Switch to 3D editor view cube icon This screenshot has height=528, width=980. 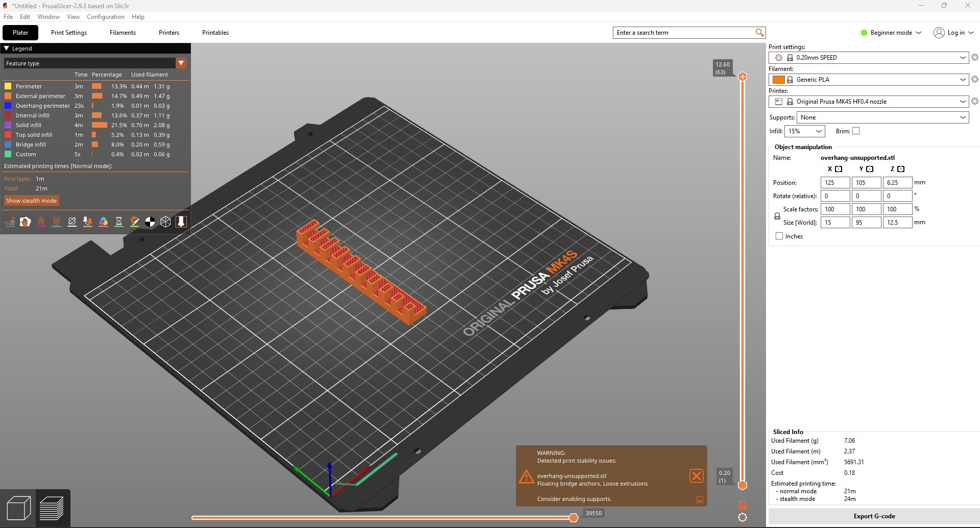pos(18,508)
